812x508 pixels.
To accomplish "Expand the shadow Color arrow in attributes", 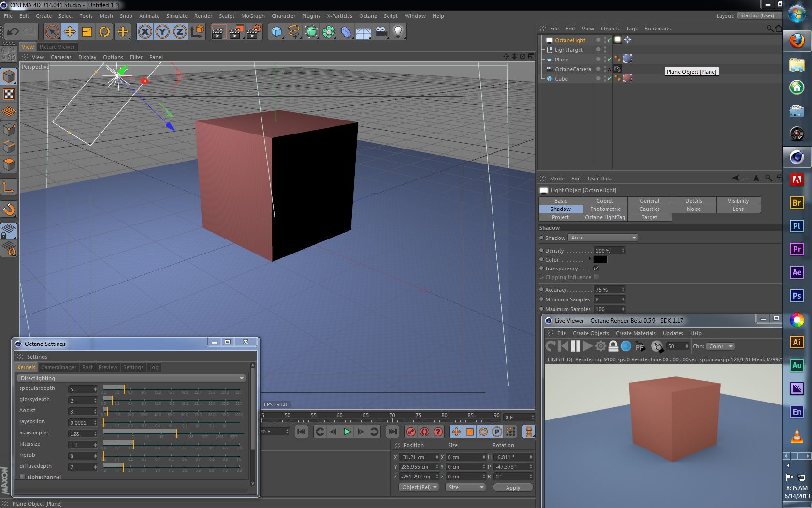I will (x=590, y=259).
